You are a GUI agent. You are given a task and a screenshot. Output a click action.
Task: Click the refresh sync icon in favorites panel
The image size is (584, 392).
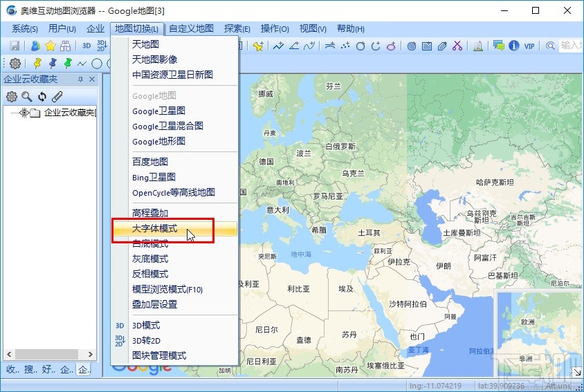click(42, 97)
